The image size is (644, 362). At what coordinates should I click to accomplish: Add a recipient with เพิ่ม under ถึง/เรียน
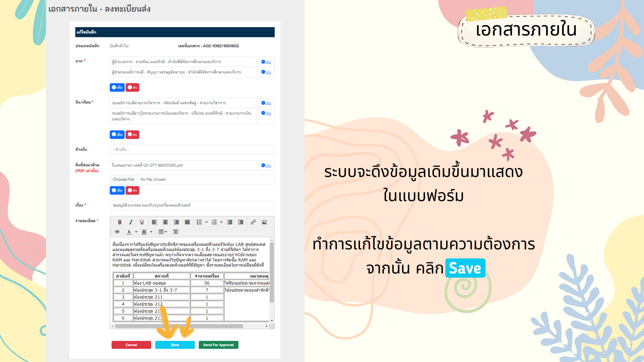pos(117,135)
